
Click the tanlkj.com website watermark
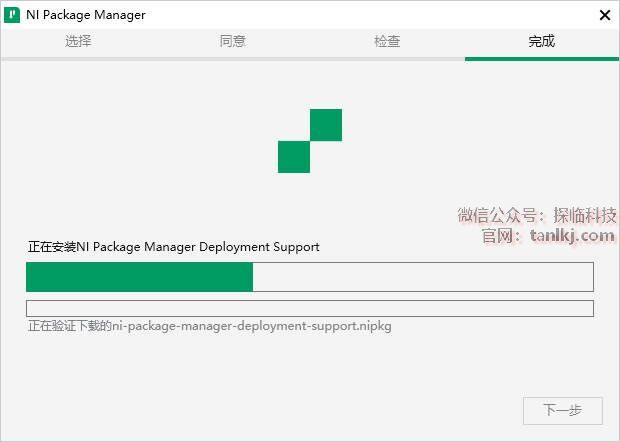click(572, 236)
